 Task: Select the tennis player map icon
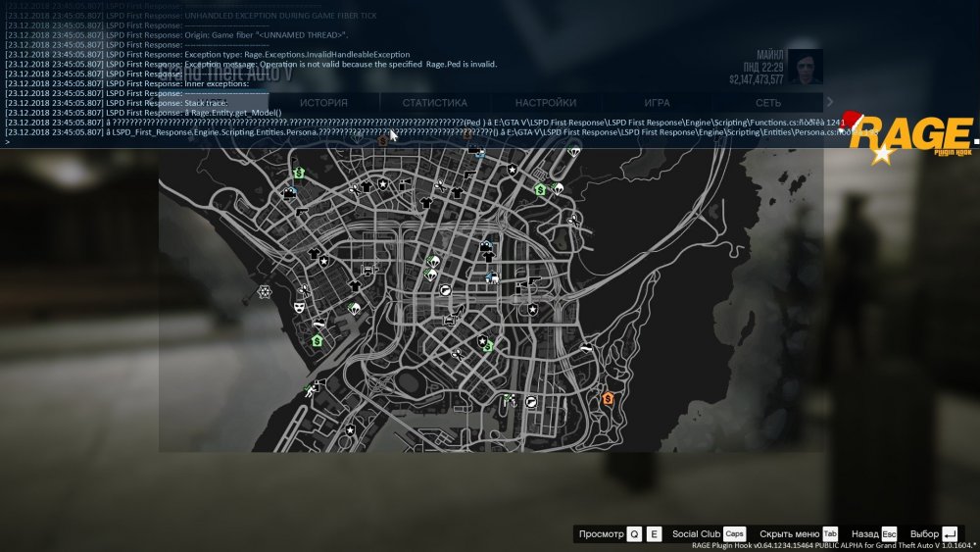pos(310,391)
